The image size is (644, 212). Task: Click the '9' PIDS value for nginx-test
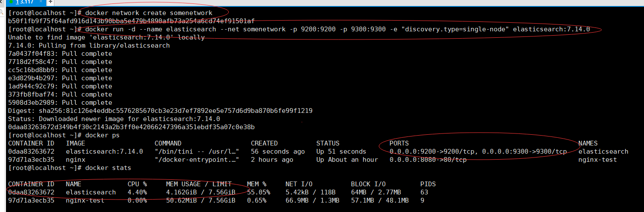coord(423,200)
